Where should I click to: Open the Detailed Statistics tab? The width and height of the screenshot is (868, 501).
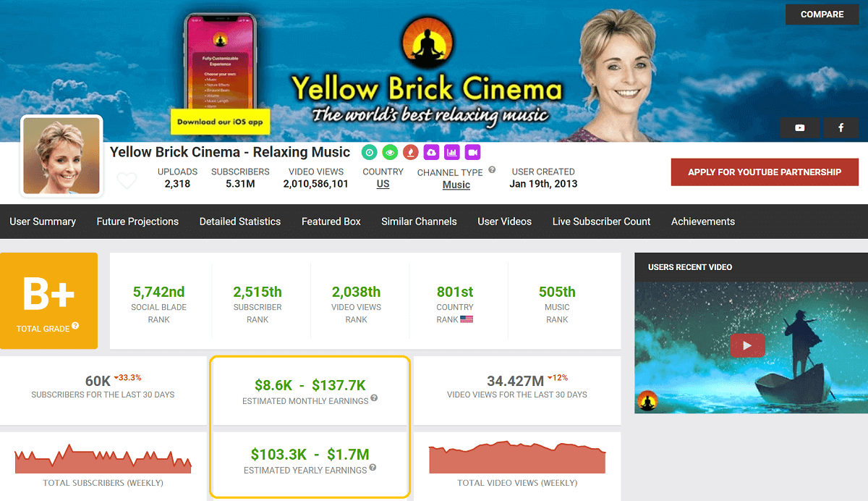(x=240, y=222)
